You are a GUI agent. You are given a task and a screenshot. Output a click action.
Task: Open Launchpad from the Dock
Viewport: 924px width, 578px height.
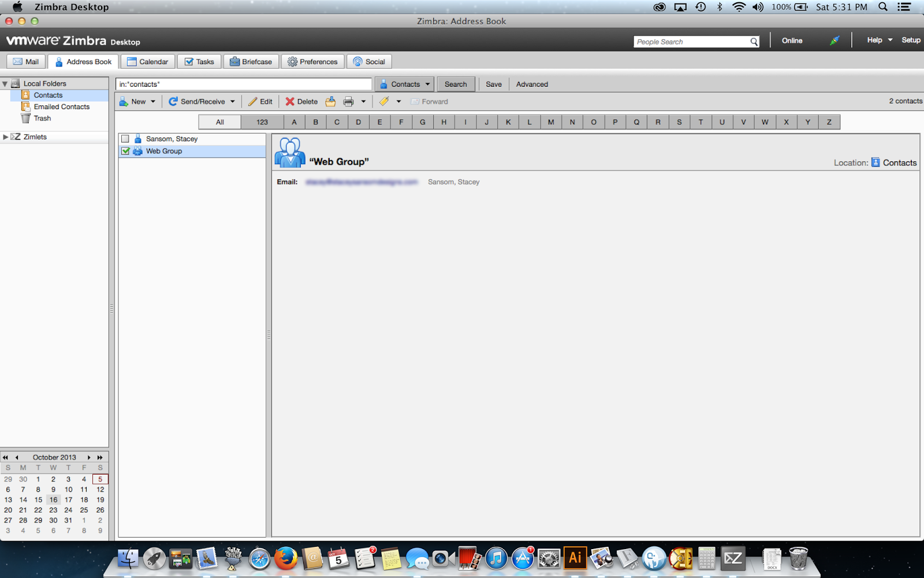pyautogui.click(x=154, y=559)
